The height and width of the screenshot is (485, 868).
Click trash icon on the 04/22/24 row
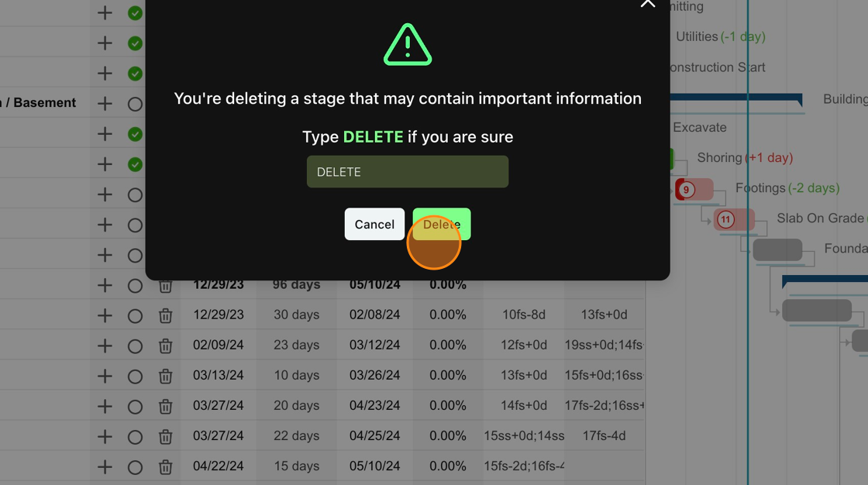[x=165, y=467]
